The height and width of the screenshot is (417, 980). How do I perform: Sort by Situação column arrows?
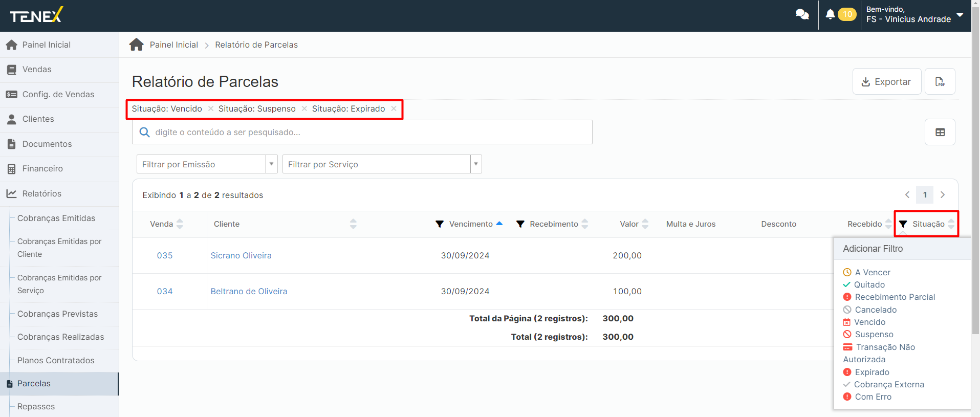point(951,224)
